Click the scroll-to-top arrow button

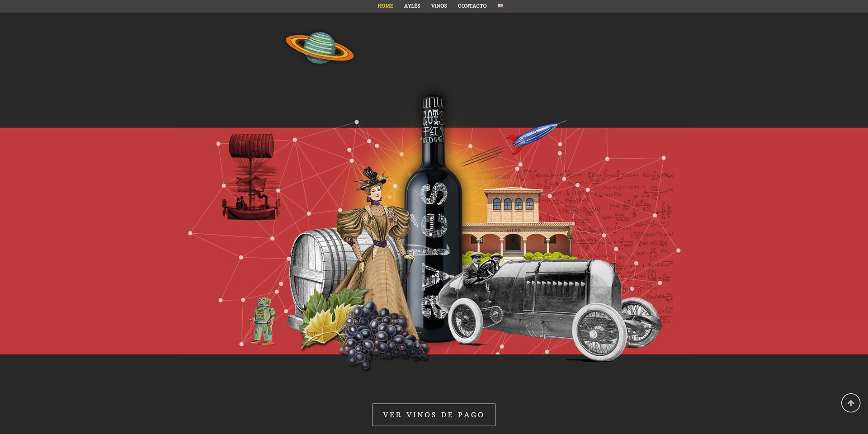click(850, 403)
